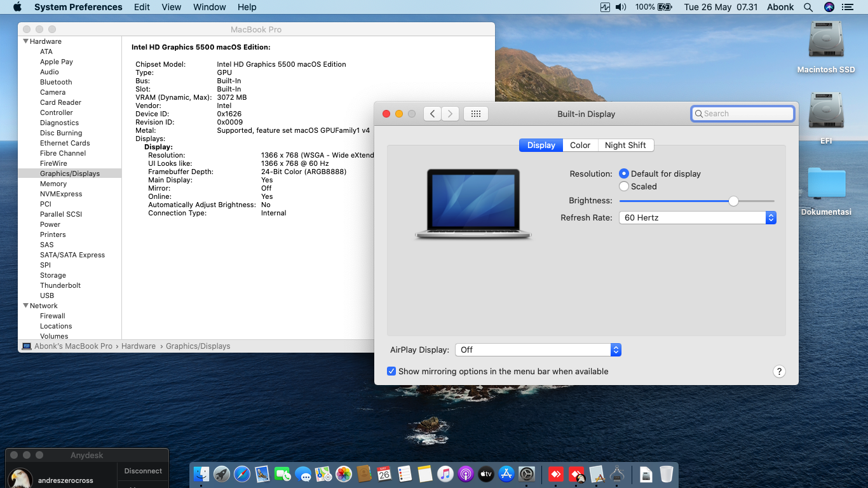Open the Refresh Rate dropdown
Screen dimensions: 868x488
pos(697,217)
